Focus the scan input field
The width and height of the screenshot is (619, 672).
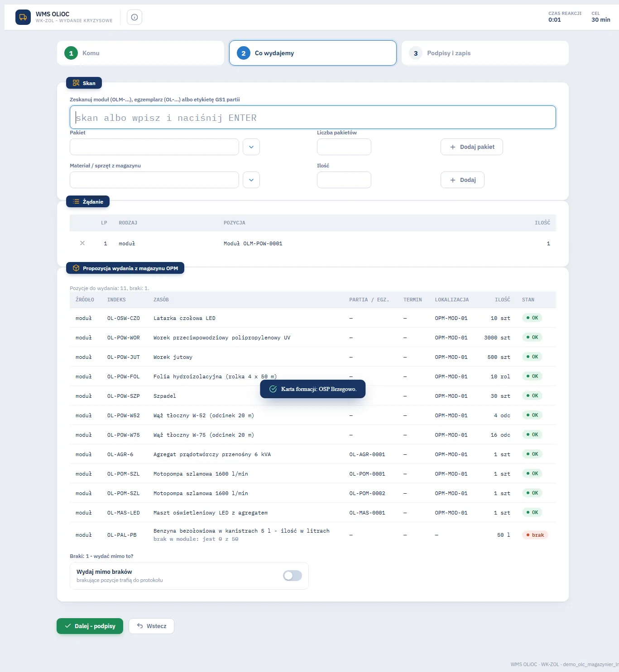(313, 117)
